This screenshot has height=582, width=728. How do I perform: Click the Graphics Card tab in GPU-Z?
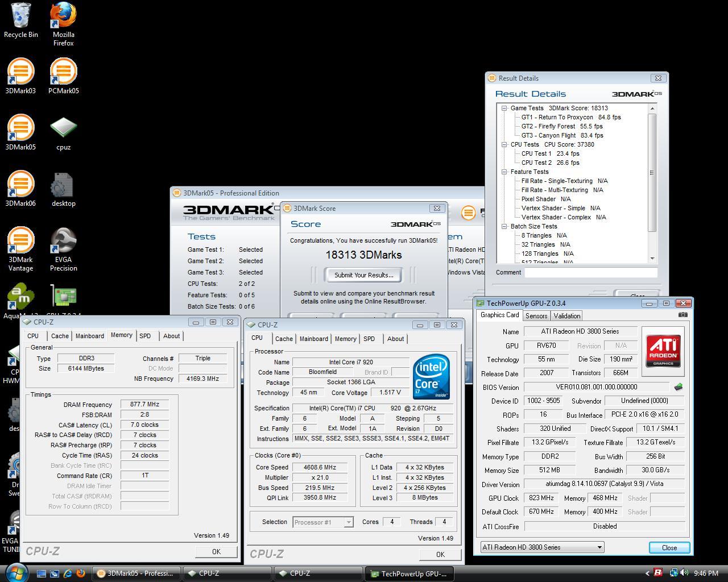(499, 315)
